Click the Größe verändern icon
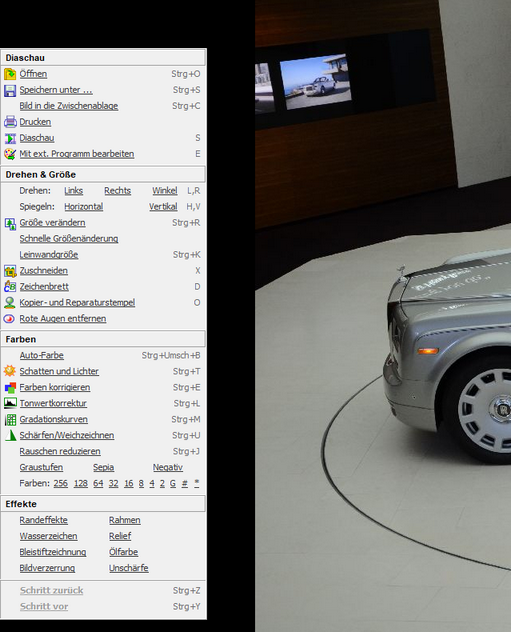The width and height of the screenshot is (511, 632). pyautogui.click(x=10, y=223)
